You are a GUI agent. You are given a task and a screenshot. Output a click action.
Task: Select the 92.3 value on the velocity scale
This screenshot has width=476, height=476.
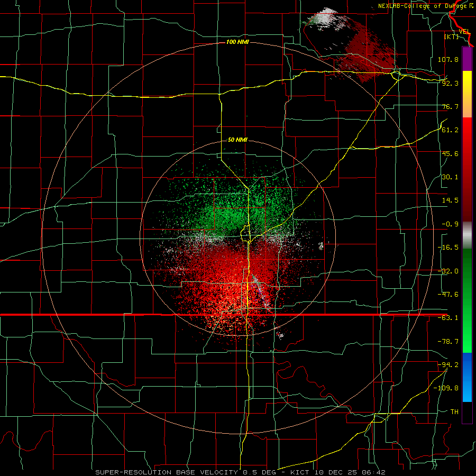pos(450,83)
